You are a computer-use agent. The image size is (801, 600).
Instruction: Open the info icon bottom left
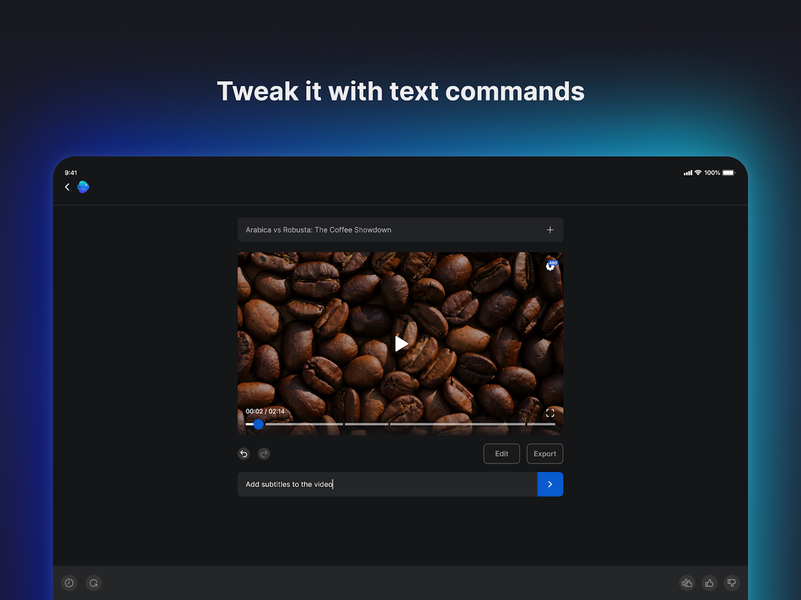(x=68, y=583)
